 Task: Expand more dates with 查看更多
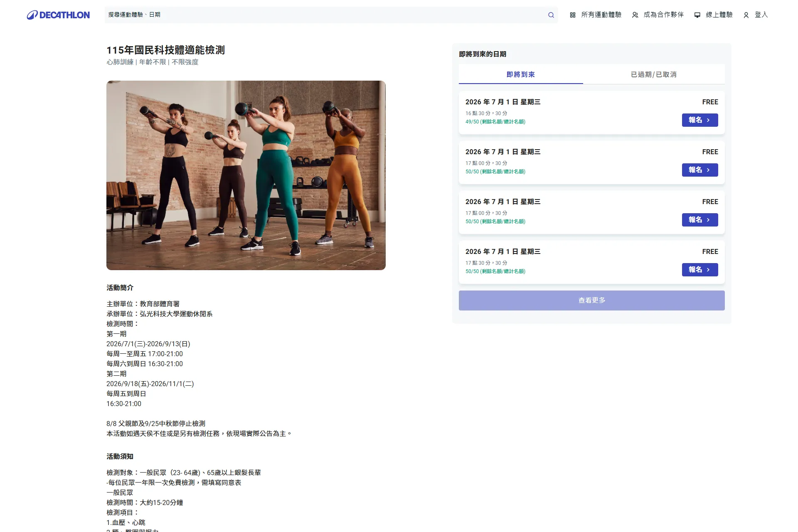point(592,300)
